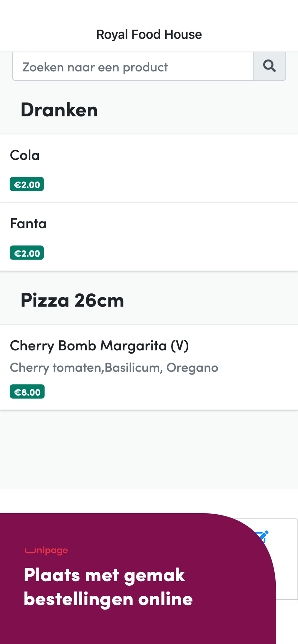Select the Pizza 26cm category heading
This screenshot has height=644, width=298.
[72, 300]
